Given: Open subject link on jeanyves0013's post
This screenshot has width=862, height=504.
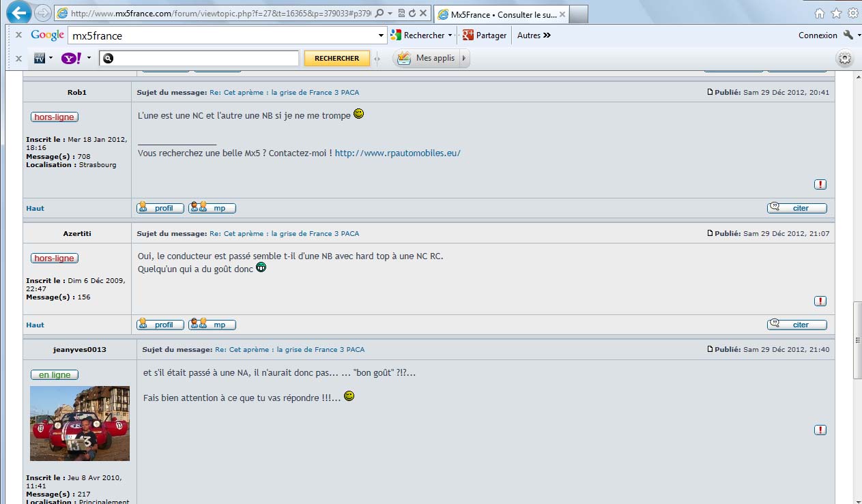Looking at the screenshot, I should coord(289,349).
